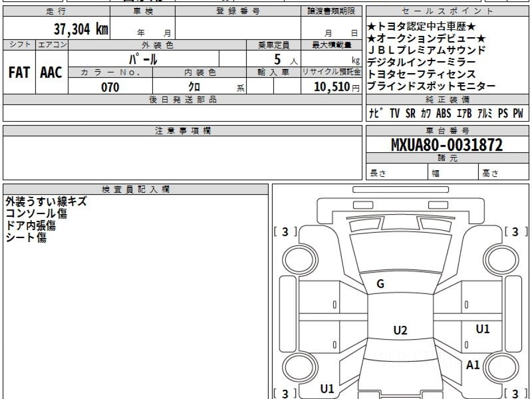Click the セールスポイント section header
This screenshot has width=532, height=399.
(x=448, y=12)
